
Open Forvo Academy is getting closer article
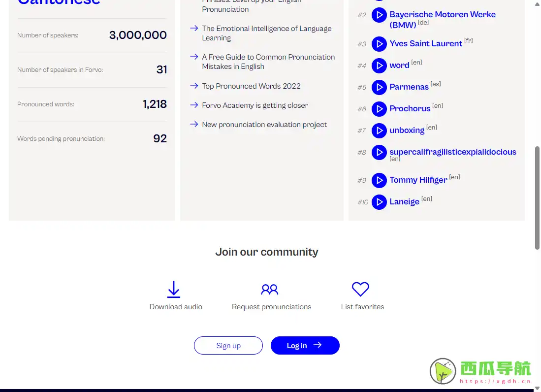point(255,105)
